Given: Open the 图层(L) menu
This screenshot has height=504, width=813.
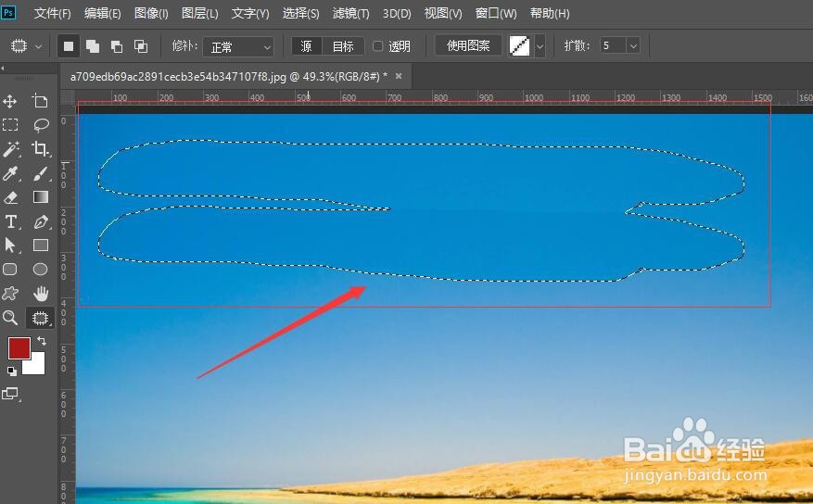Looking at the screenshot, I should pos(199,14).
